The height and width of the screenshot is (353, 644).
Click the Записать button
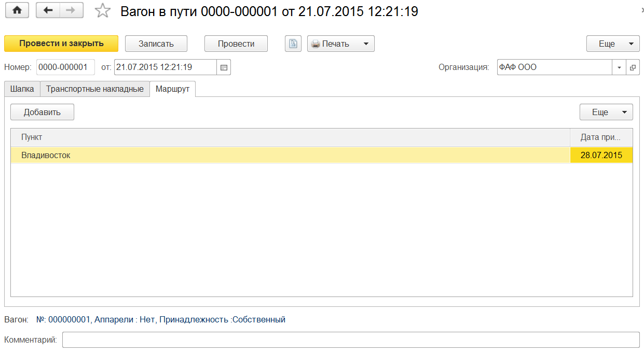(156, 44)
